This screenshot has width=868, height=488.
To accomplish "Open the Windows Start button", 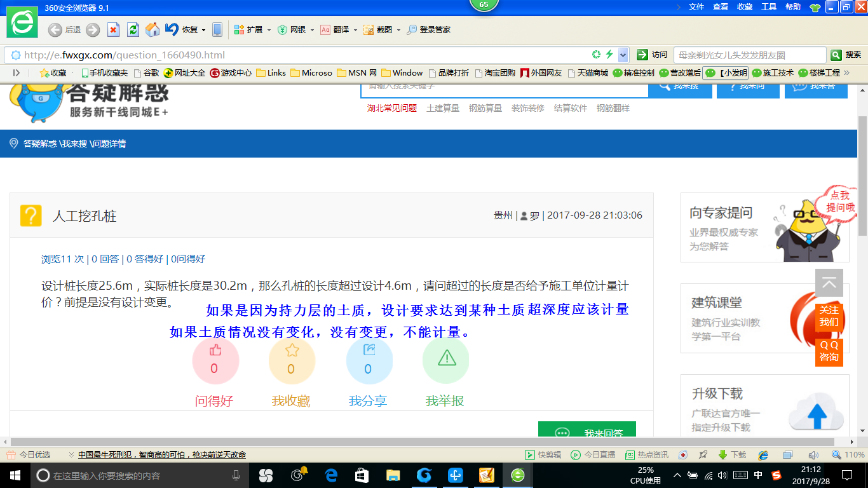I will point(15,475).
